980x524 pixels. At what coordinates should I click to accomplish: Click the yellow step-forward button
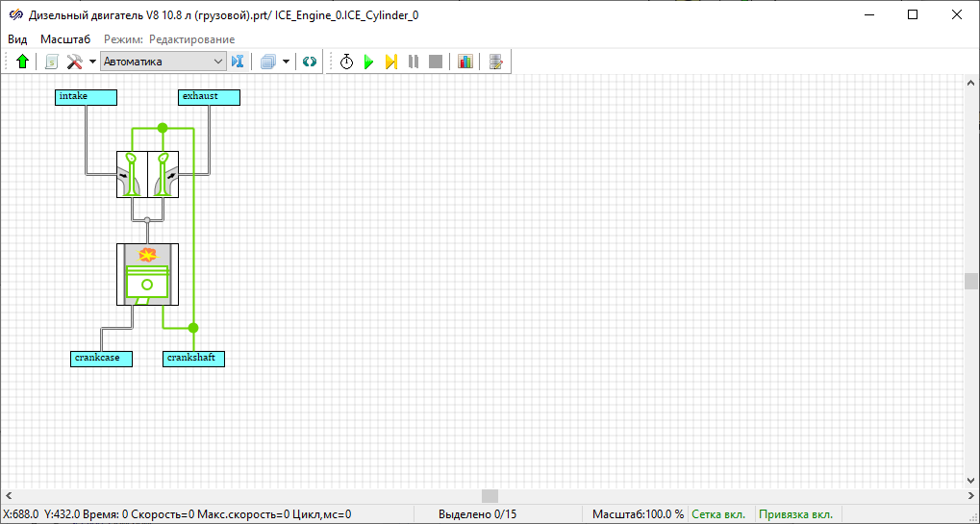click(x=391, y=62)
